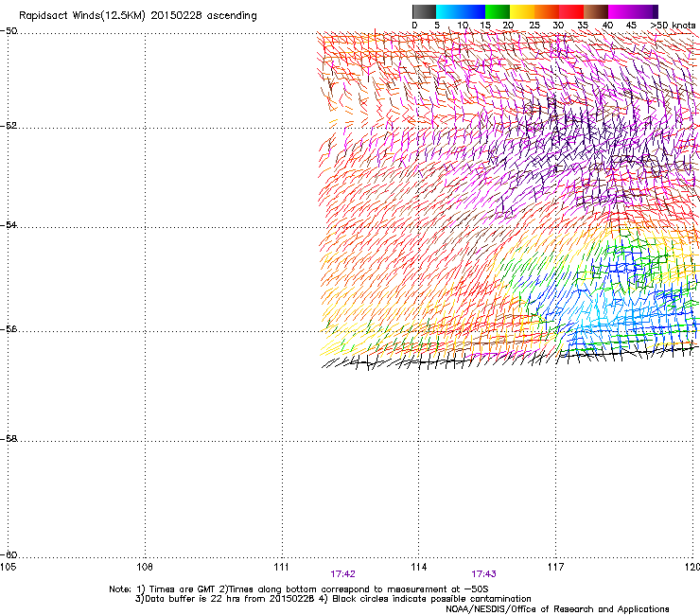Click latitude label -54
The image size is (700, 615).
(9, 224)
